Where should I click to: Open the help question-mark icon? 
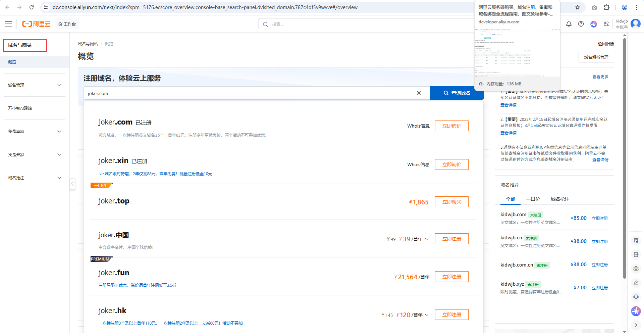581,24
